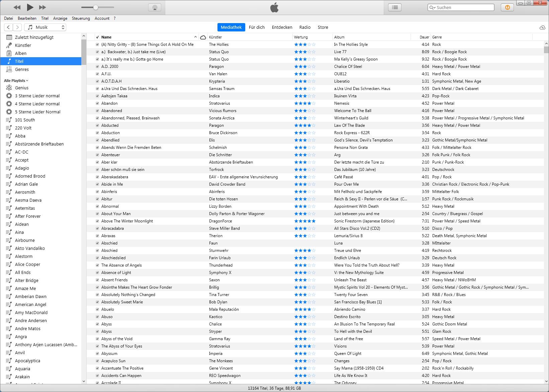This screenshot has width=549, height=392.
Task: Switch to the Radio tab
Action: pyautogui.click(x=305, y=27)
